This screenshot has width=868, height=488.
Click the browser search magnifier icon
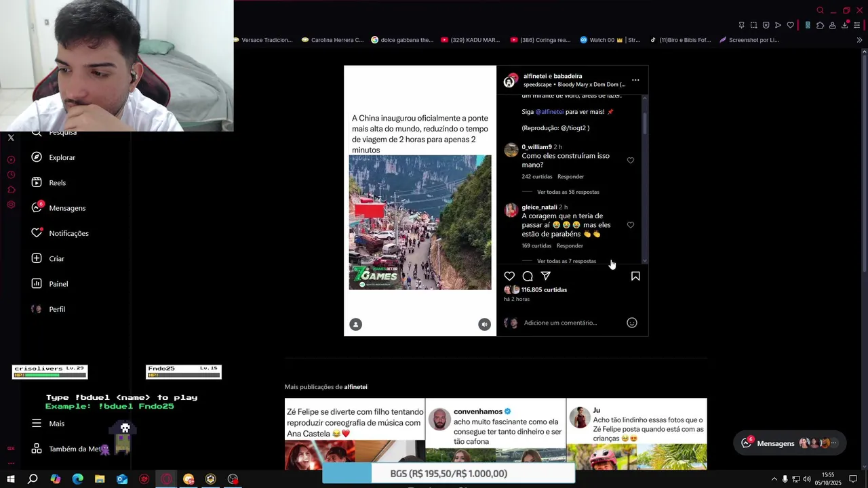(820, 10)
